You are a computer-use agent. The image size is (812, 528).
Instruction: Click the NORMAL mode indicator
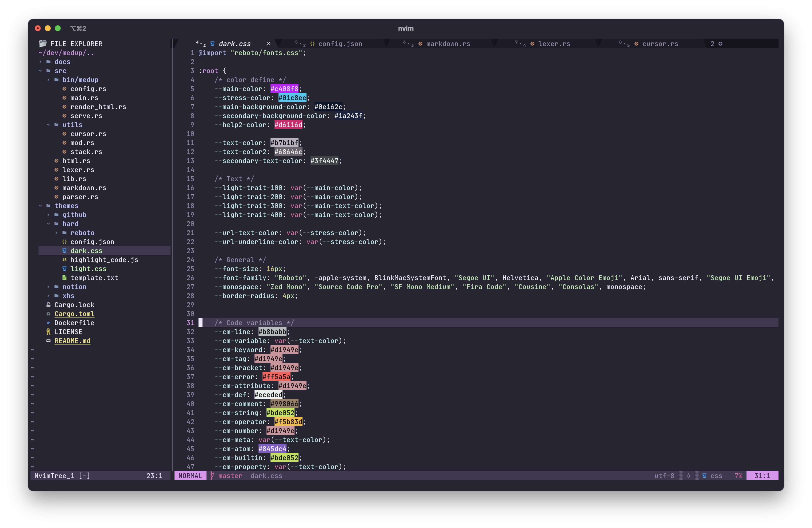click(190, 475)
